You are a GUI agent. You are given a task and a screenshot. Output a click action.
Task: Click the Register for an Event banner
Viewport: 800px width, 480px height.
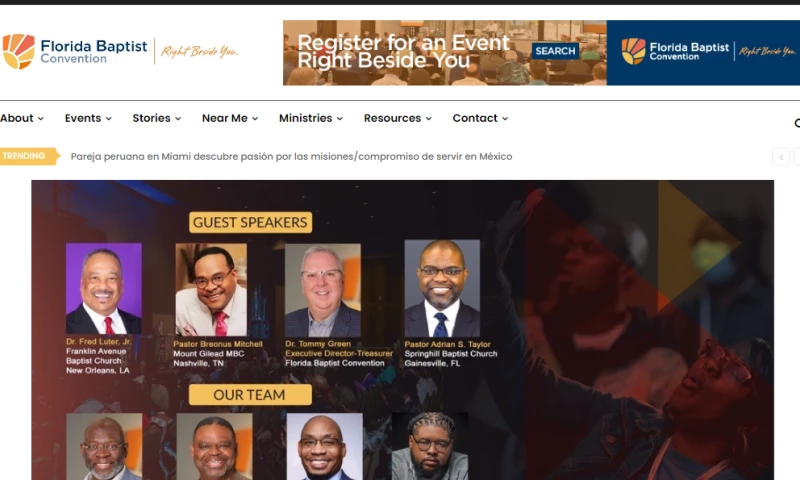click(x=541, y=53)
